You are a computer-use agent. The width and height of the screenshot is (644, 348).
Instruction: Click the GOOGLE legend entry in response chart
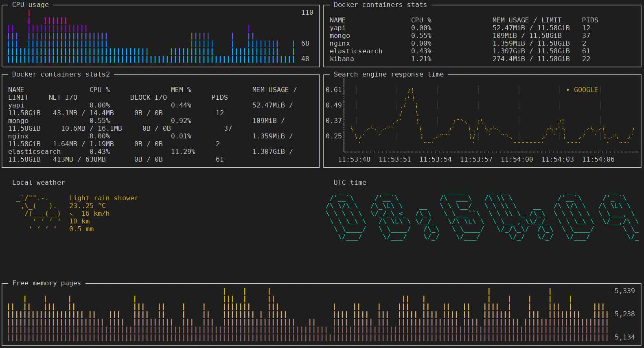[x=582, y=90]
